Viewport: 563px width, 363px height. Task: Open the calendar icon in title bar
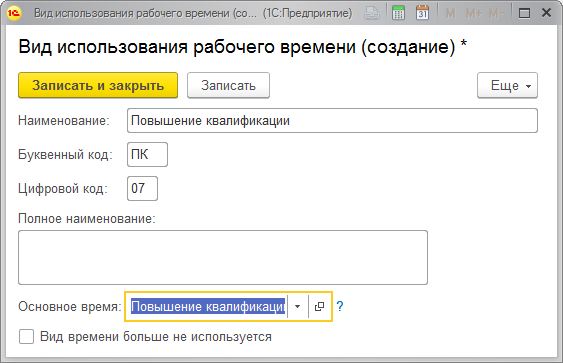[x=422, y=13]
